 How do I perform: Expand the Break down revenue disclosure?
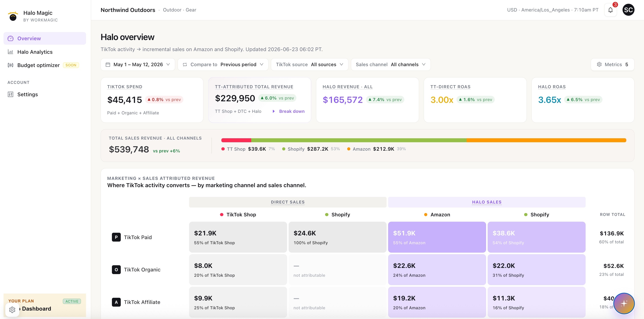point(289,111)
